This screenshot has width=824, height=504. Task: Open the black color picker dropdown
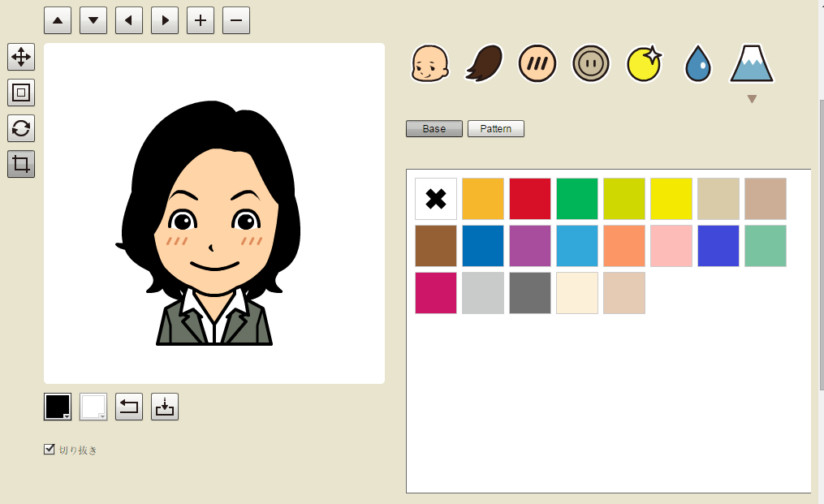click(x=58, y=407)
